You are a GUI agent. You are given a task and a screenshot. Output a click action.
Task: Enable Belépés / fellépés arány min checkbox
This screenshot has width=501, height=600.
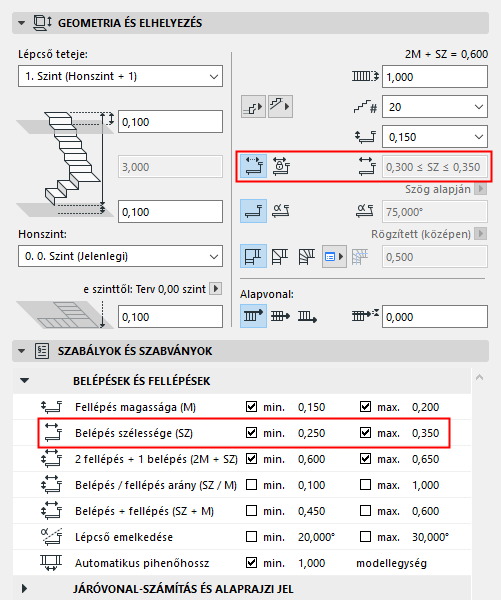point(251,485)
